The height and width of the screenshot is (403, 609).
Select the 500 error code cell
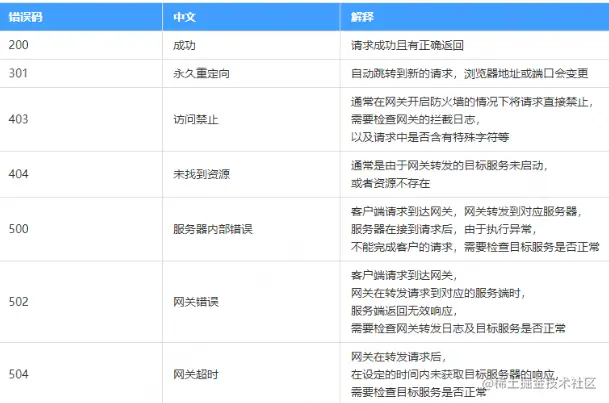coord(81,229)
